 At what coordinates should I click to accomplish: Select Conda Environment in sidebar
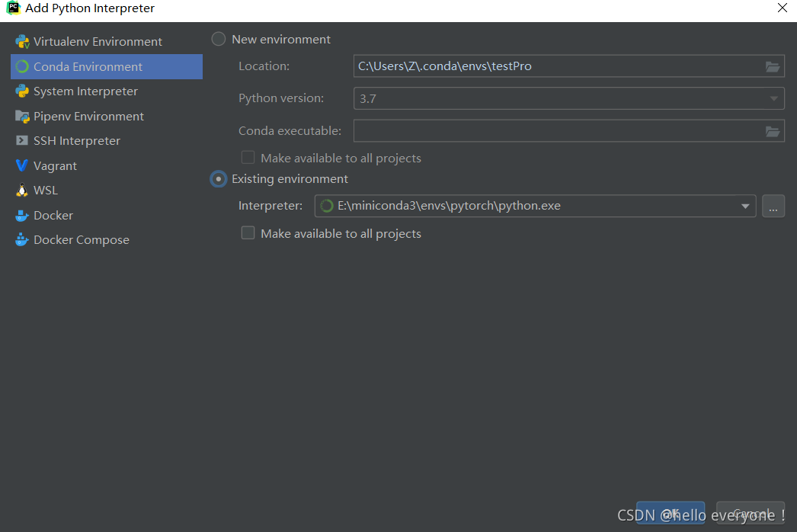point(107,66)
